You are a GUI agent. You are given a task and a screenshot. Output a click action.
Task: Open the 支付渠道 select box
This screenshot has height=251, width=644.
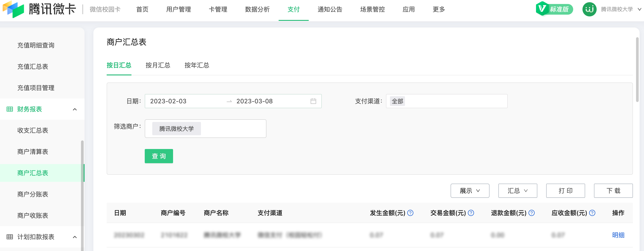coord(447,101)
